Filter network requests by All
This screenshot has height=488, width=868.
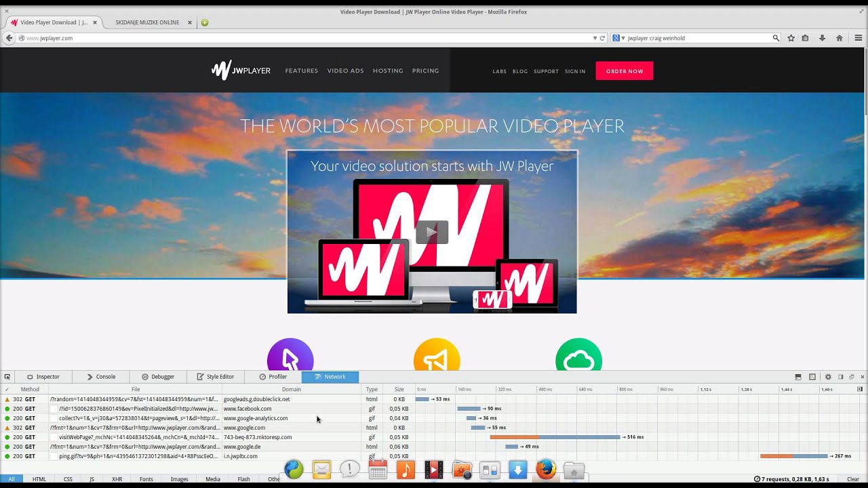[12, 479]
